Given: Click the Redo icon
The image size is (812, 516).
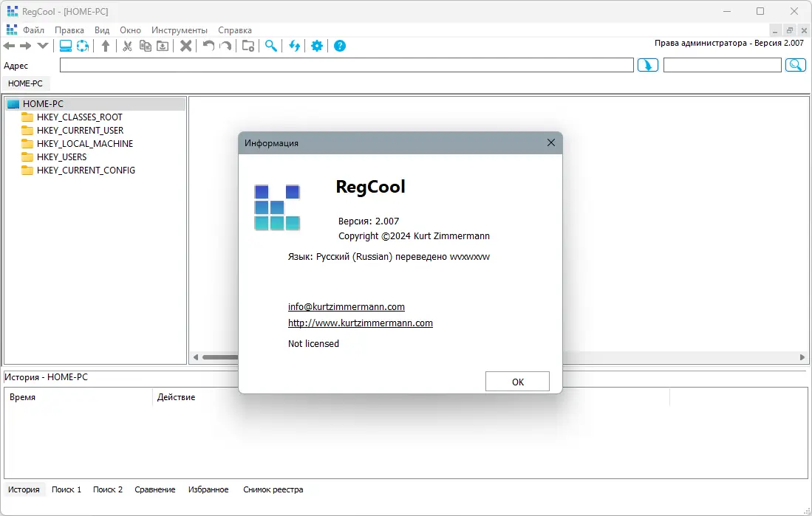Looking at the screenshot, I should [x=225, y=46].
